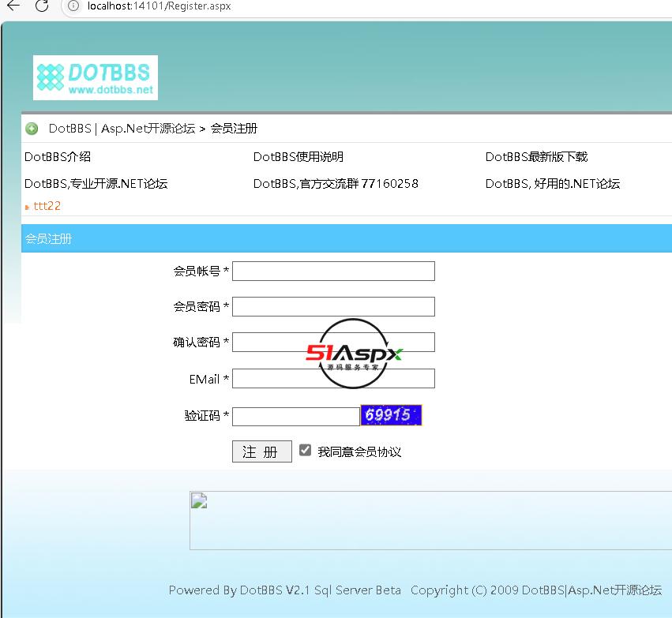Click the DOTBBS logo image
672x618 pixels.
(x=96, y=77)
